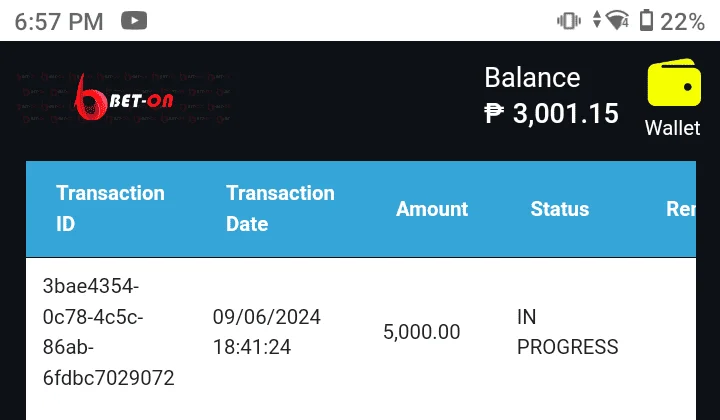Tap the IN PROGRESS status cell
720x420 pixels.
click(x=568, y=332)
